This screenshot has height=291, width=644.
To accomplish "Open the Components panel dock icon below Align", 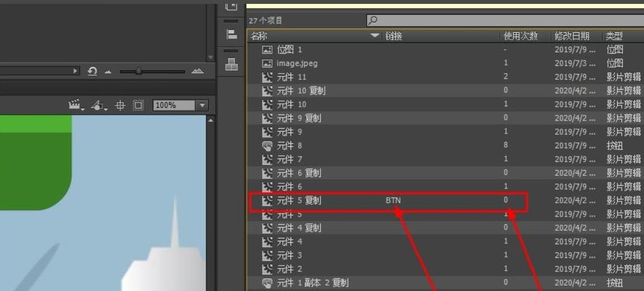I will pos(232,64).
